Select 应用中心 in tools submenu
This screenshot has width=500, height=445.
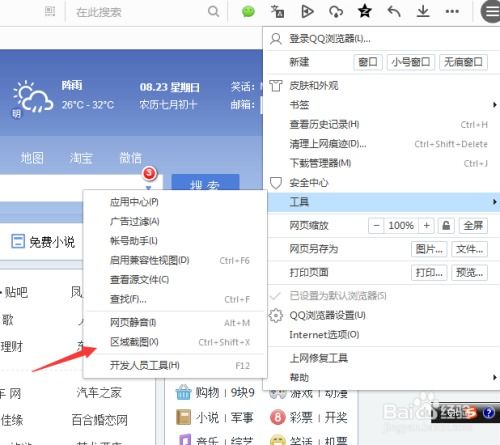(175, 202)
